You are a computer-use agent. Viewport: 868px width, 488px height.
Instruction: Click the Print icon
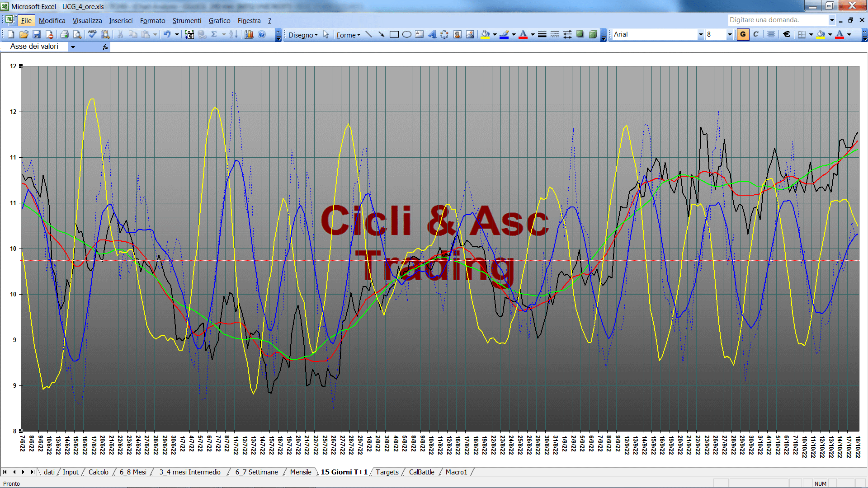point(64,34)
